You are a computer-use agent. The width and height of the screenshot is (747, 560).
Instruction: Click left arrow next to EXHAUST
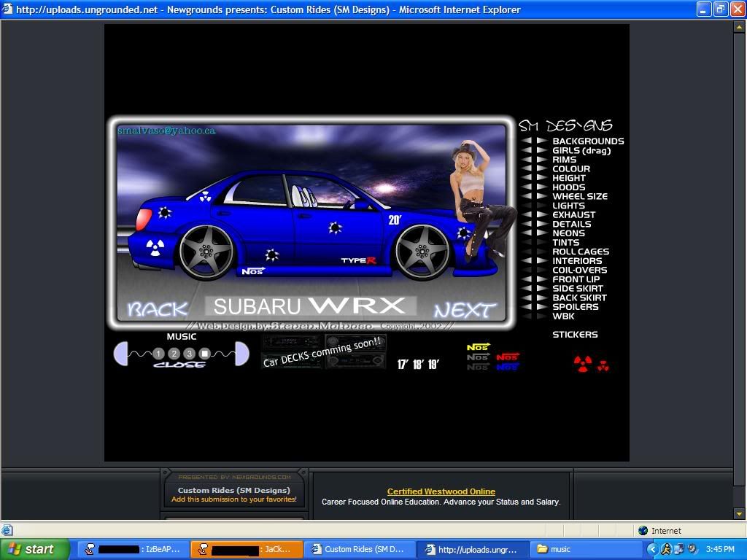(527, 215)
